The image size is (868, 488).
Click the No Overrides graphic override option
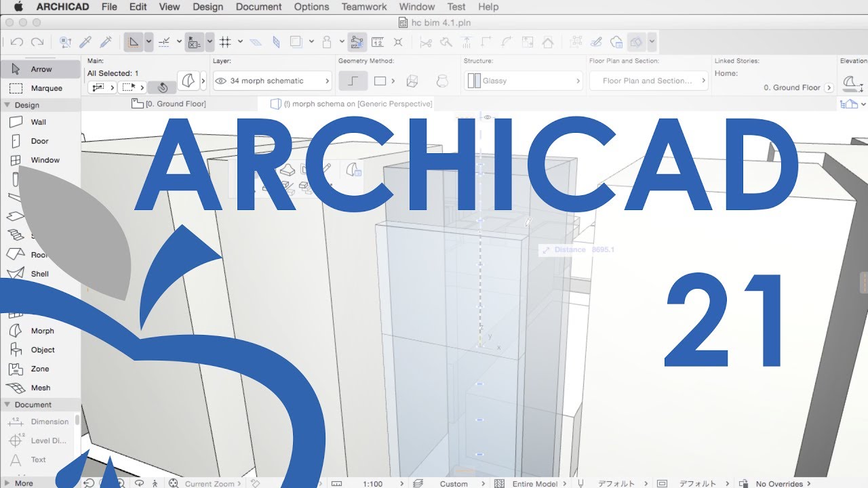coord(778,483)
